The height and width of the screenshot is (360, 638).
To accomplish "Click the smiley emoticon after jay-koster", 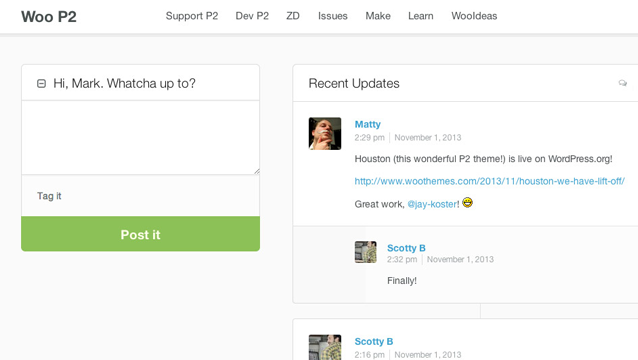I will pos(468,202).
